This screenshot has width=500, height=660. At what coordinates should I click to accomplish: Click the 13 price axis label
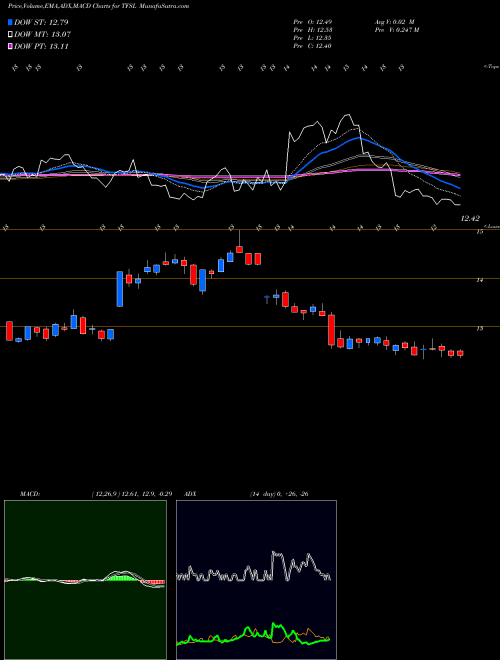click(x=479, y=329)
